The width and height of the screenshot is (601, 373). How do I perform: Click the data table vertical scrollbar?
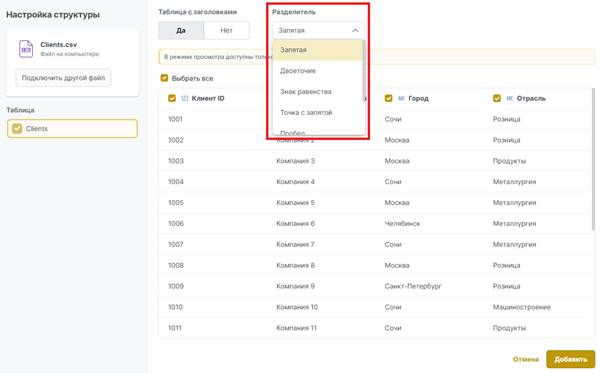pos(593,159)
